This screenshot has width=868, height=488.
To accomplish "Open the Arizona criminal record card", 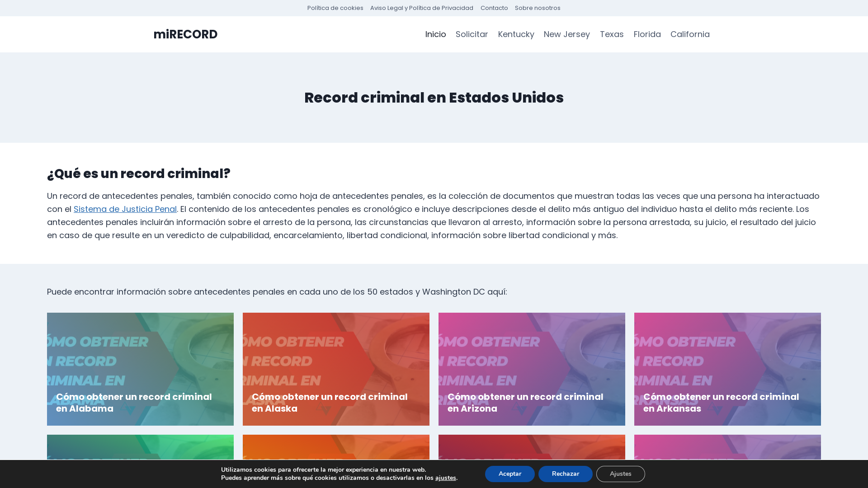I will tap(532, 369).
